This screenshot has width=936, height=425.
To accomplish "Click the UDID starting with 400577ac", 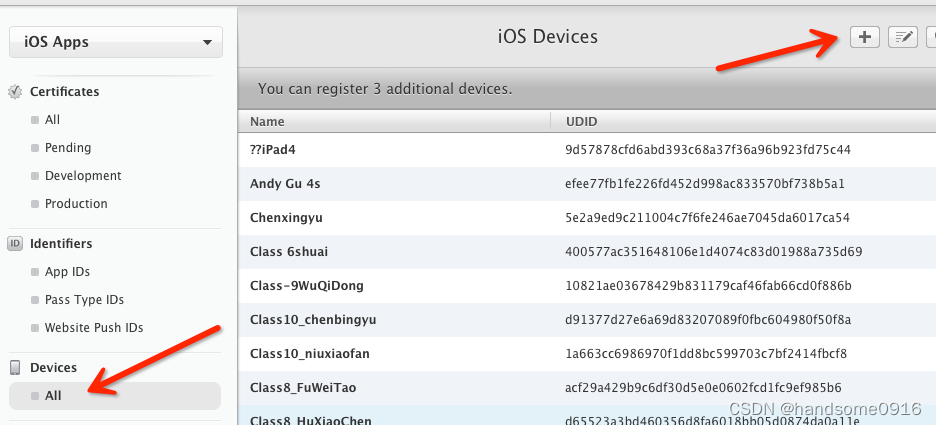I will [x=713, y=252].
